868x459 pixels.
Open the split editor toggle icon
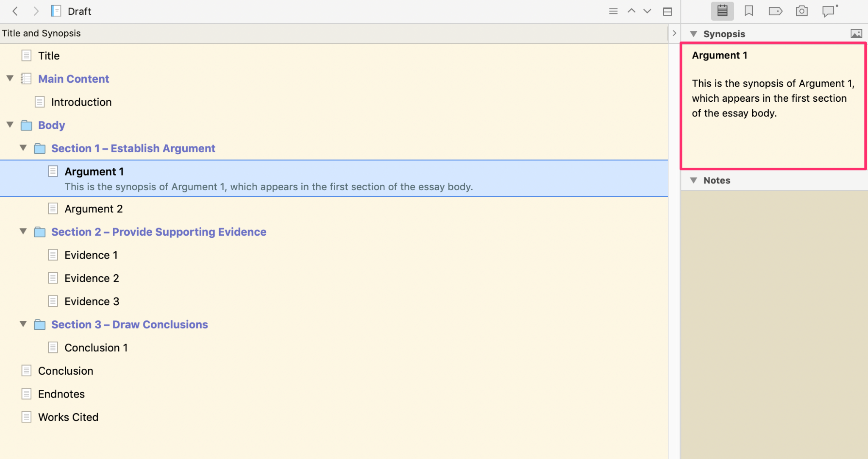[668, 11]
